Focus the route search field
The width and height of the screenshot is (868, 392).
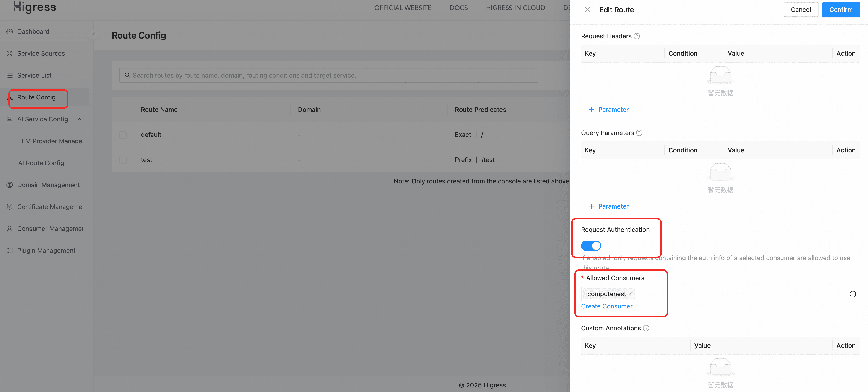tap(329, 76)
